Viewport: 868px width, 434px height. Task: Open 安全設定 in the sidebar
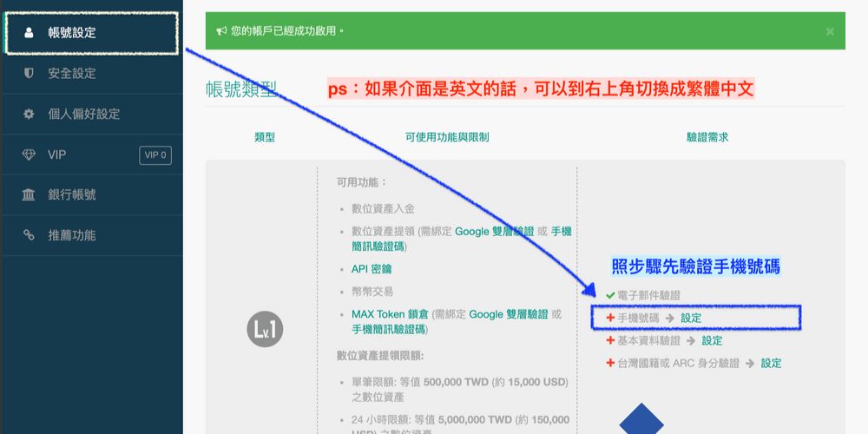(x=92, y=73)
